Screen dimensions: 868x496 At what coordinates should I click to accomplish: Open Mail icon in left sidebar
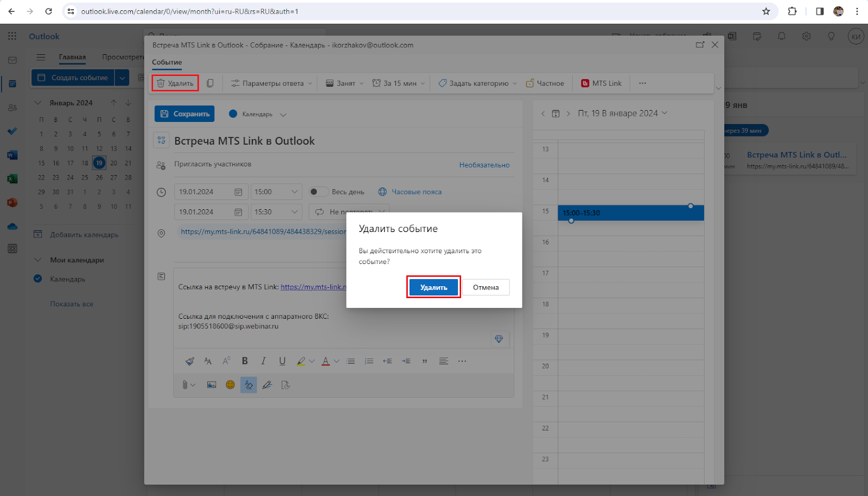pyautogui.click(x=12, y=60)
